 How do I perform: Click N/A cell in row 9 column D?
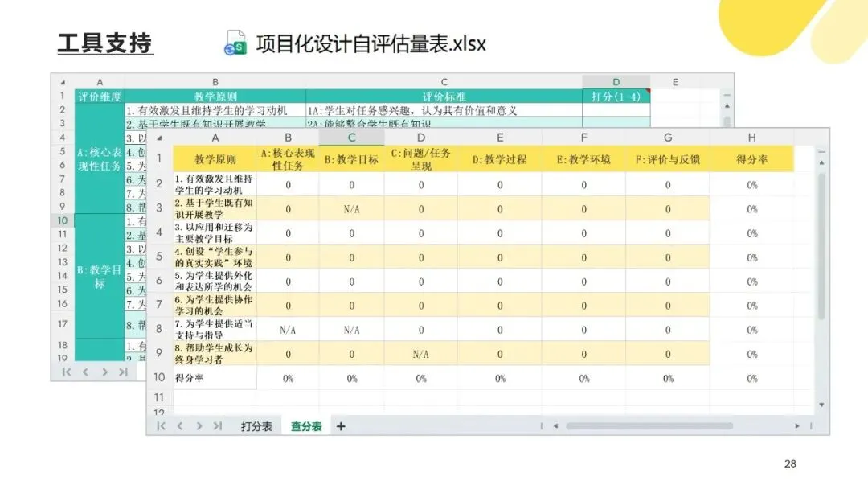click(420, 354)
